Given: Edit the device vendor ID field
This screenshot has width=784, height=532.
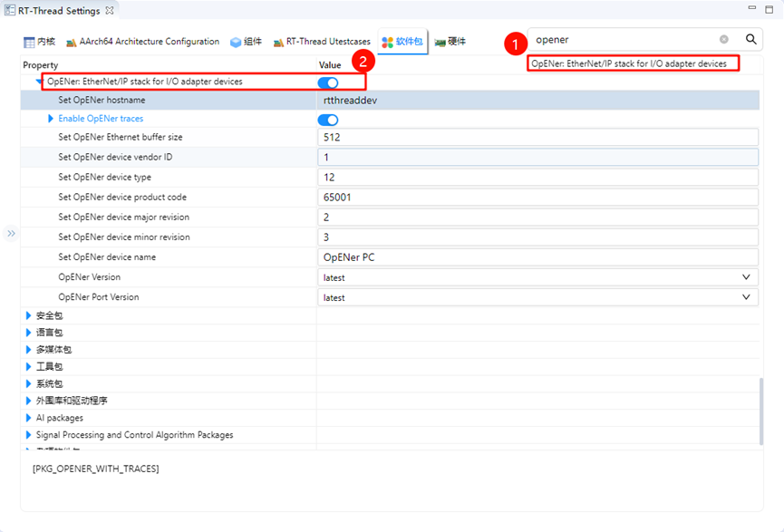Looking at the screenshot, I should [537, 158].
